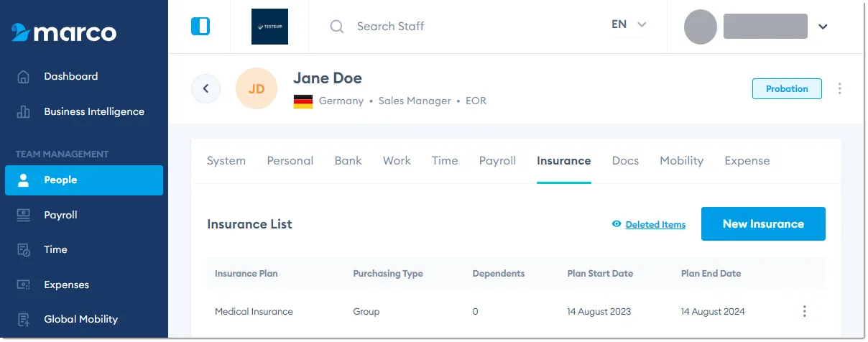Click the dependents count 0 cell

click(475, 312)
